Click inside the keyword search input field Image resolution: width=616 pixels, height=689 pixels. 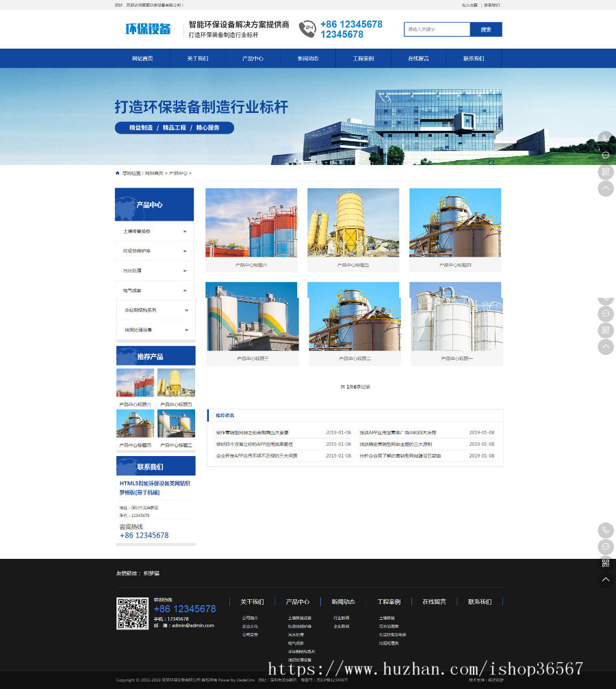(437, 29)
